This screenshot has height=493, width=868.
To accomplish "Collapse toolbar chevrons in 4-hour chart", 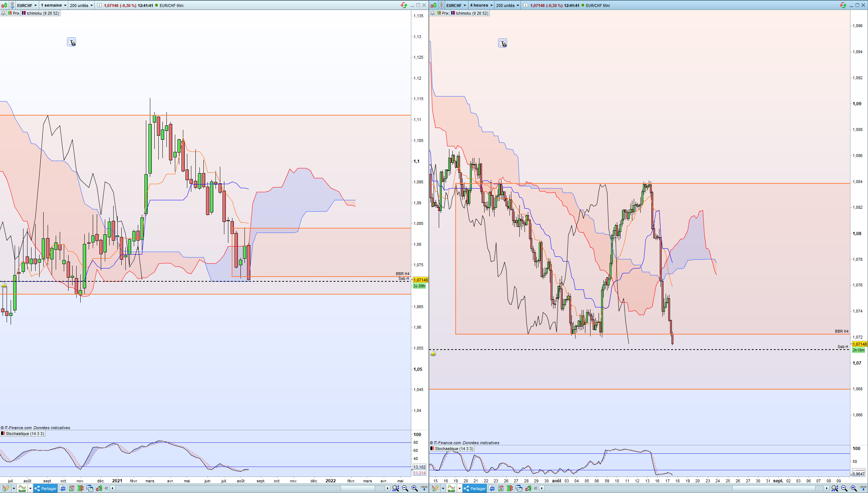I will [x=536, y=488].
